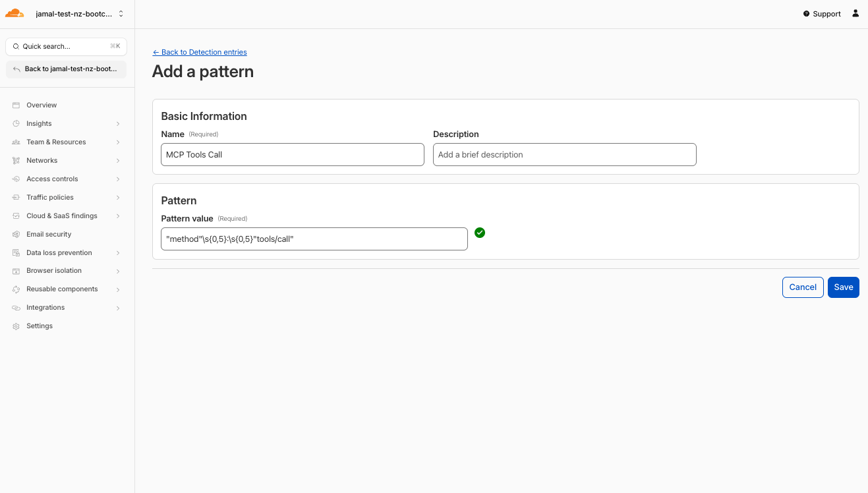The height and width of the screenshot is (493, 868).
Task: Click the Traffic policies icon
Action: pos(16,198)
